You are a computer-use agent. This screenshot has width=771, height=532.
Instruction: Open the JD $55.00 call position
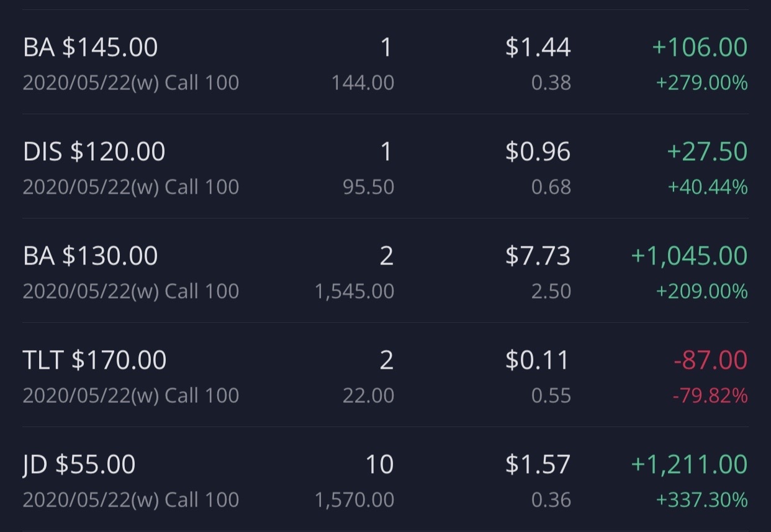tap(385, 479)
